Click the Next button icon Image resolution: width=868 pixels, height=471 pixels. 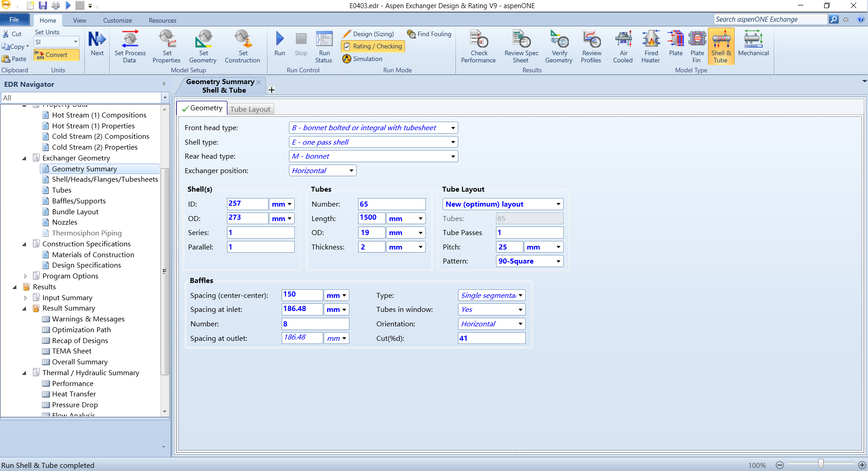97,39
